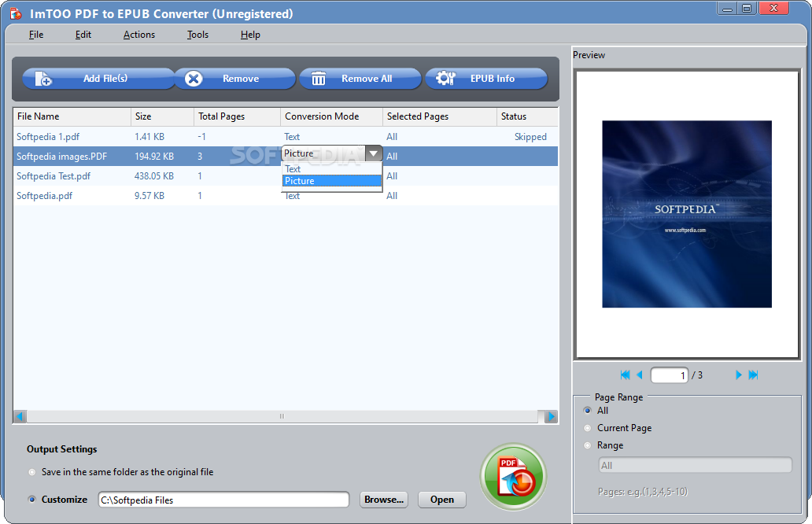
Task: Choose Picture in the conversion mode list
Action: coord(332,181)
